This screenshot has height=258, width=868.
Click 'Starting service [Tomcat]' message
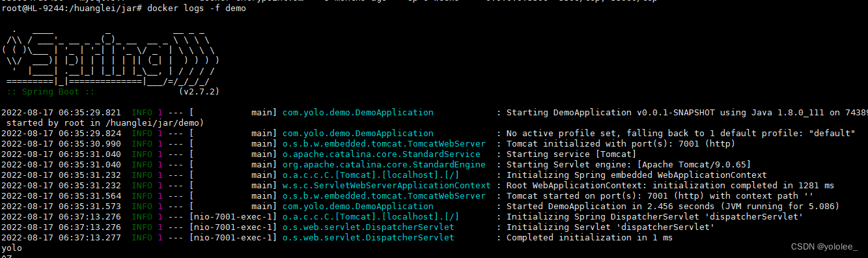(x=571, y=154)
